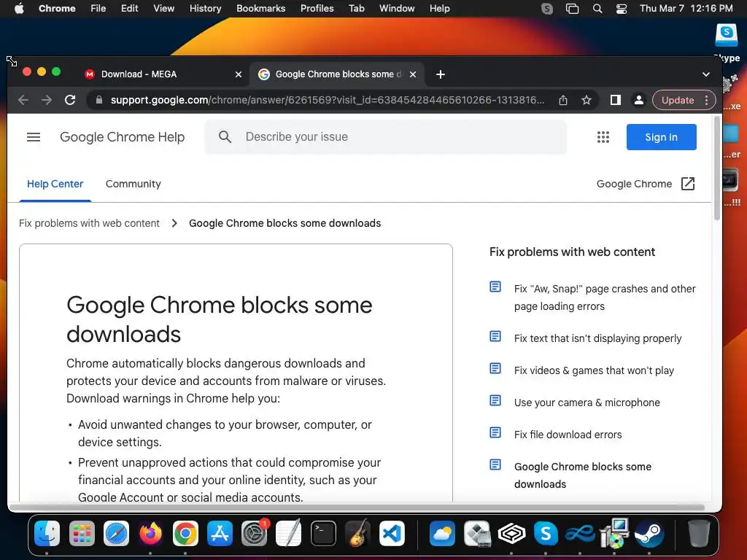Launch Visual Studio Code from dock
The width and height of the screenshot is (747, 560).
[x=392, y=534]
